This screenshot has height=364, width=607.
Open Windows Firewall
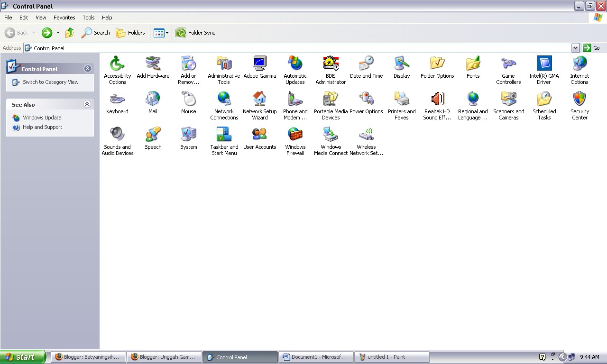(x=295, y=141)
